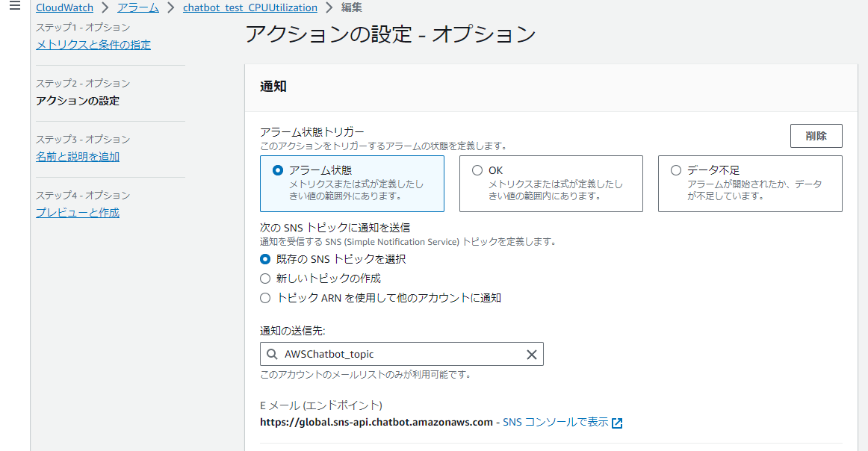The image size is (868, 451).
Task: Click the current step アクションの設定
Action: [78, 101]
